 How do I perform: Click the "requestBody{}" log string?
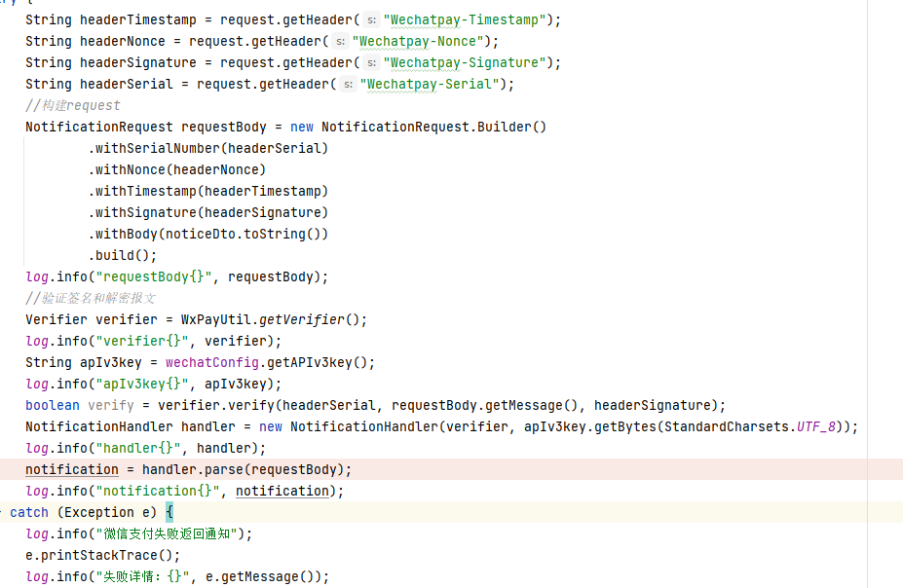click(x=154, y=276)
